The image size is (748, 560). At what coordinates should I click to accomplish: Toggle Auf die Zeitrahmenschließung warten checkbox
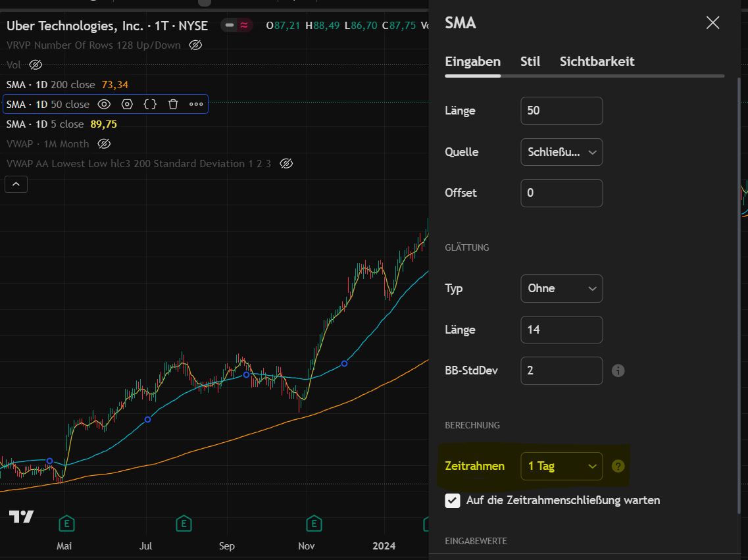[452, 500]
